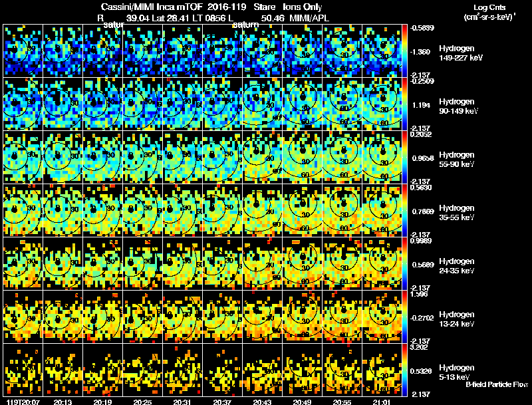This screenshot has width=532, height=405.
Task: Select the 90-149 keV image panel at 20:13
Action: [x=63, y=104]
